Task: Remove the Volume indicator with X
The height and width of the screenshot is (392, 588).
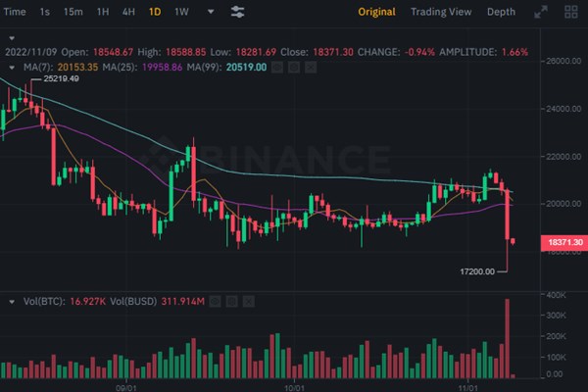Action: click(x=248, y=301)
